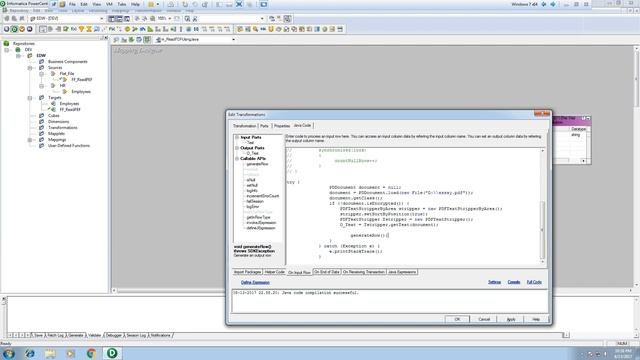Switch to the Properties tab
The image size is (640, 360).
pyautogui.click(x=282, y=126)
